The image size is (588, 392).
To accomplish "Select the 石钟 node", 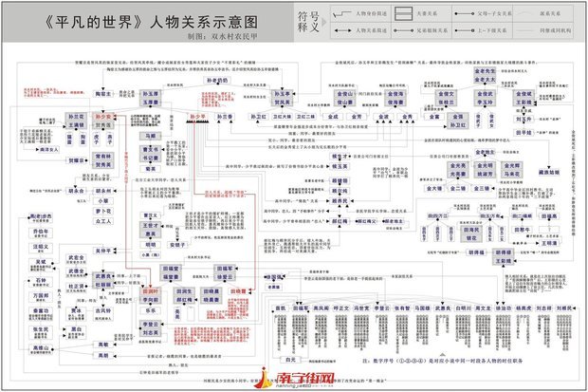I will (41, 281).
